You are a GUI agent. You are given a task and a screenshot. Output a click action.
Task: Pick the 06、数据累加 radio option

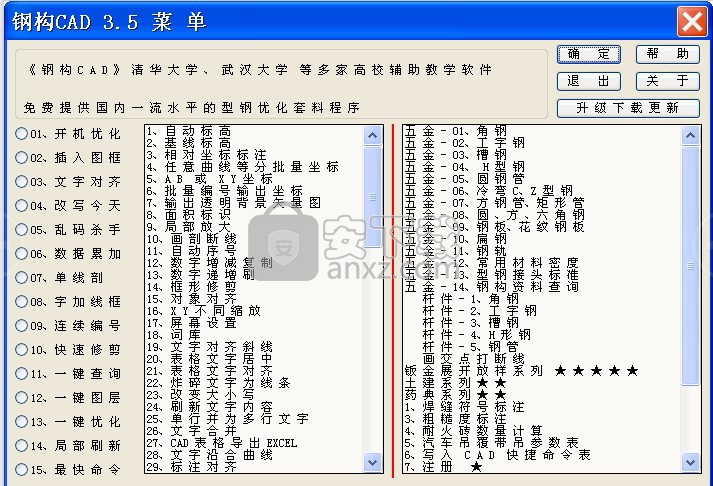(x=21, y=253)
